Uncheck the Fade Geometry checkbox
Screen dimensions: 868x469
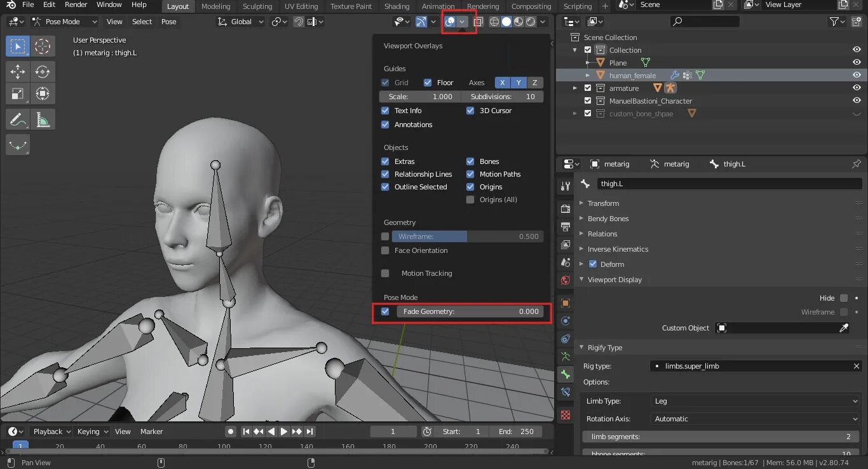385,311
